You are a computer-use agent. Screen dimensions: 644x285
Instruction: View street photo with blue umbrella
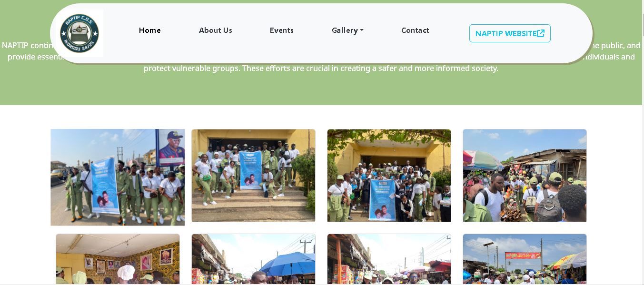tap(253, 259)
